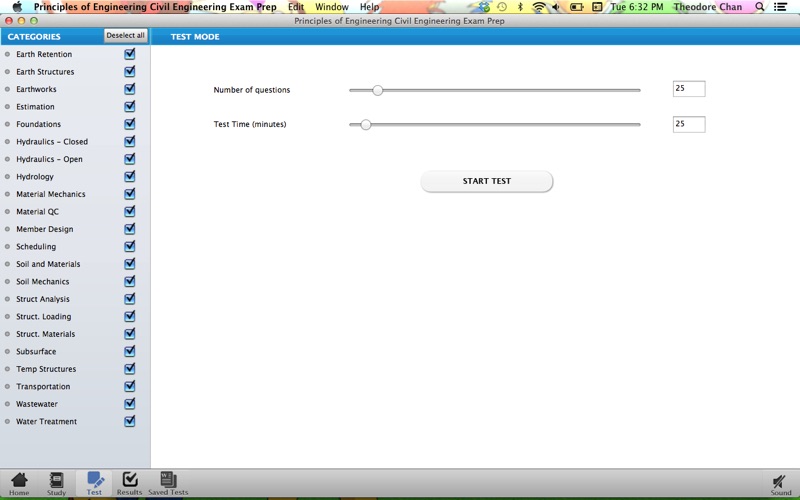Click the START TEST button
This screenshot has height=500, width=800.
click(x=487, y=181)
